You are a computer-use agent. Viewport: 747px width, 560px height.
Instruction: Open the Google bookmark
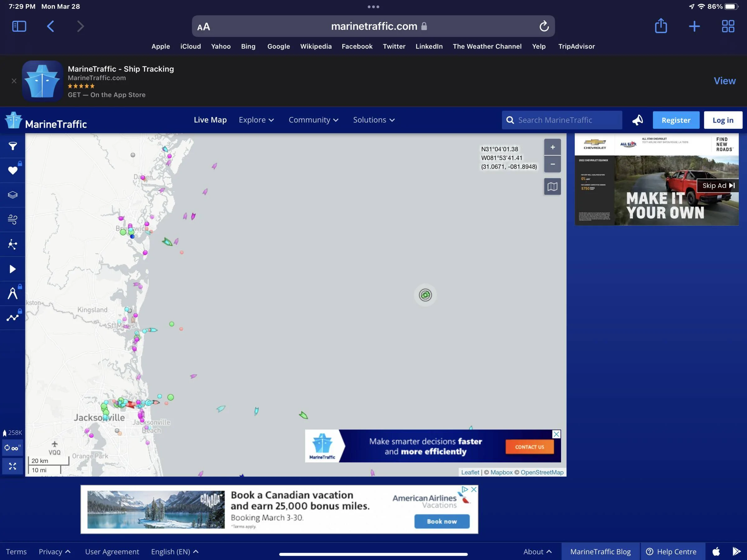(x=278, y=46)
